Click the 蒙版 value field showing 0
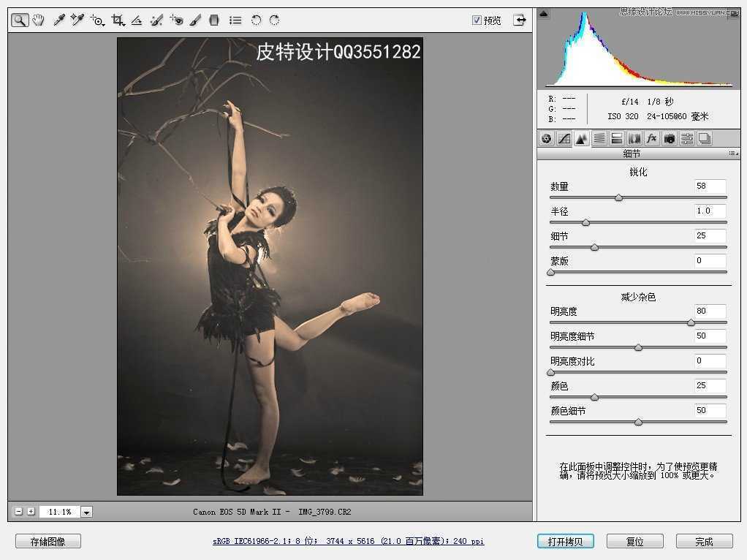 pyautogui.click(x=710, y=260)
